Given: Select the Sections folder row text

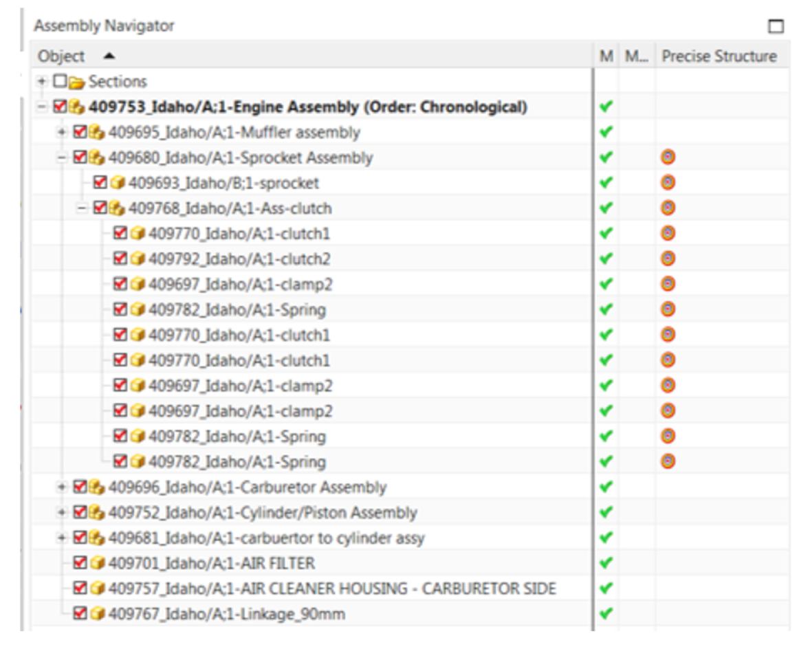Looking at the screenshot, I should [x=118, y=82].
